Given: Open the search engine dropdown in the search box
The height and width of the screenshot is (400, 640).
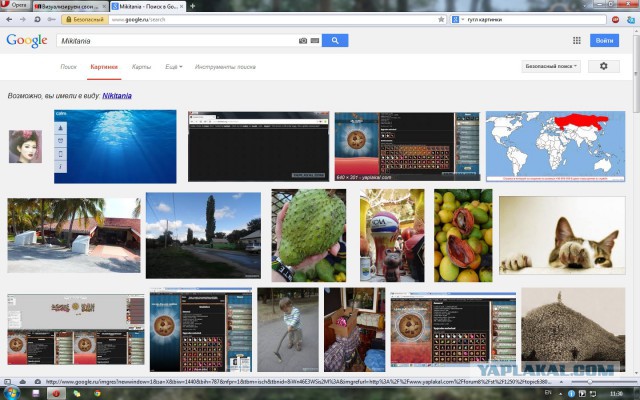Looking at the screenshot, I should pyautogui.click(x=458, y=19).
